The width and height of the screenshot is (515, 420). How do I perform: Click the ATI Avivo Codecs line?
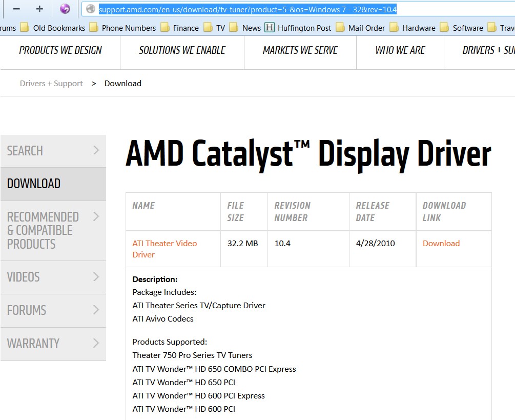tap(163, 319)
